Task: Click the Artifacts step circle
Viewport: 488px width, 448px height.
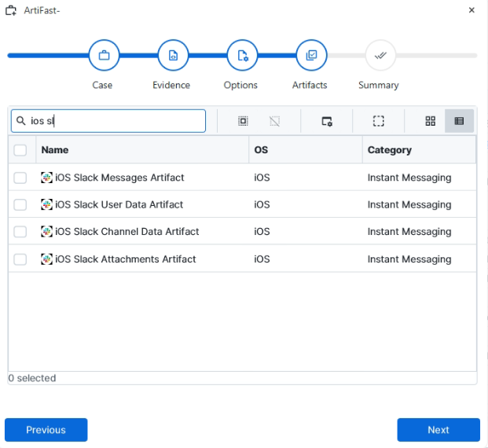Action: (x=311, y=56)
